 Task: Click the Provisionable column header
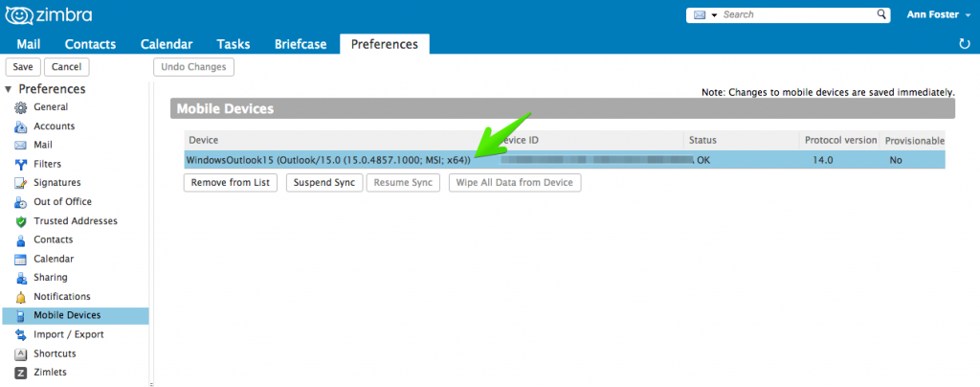coord(914,140)
